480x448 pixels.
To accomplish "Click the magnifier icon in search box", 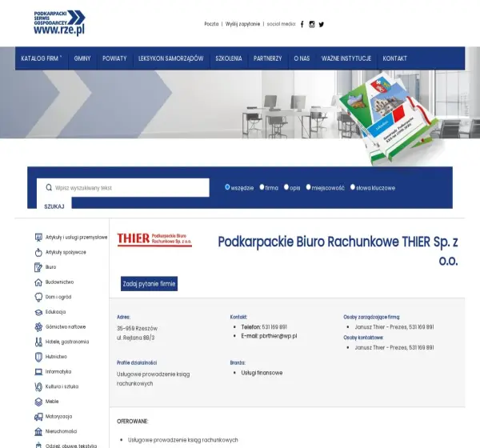I will click(x=49, y=187).
